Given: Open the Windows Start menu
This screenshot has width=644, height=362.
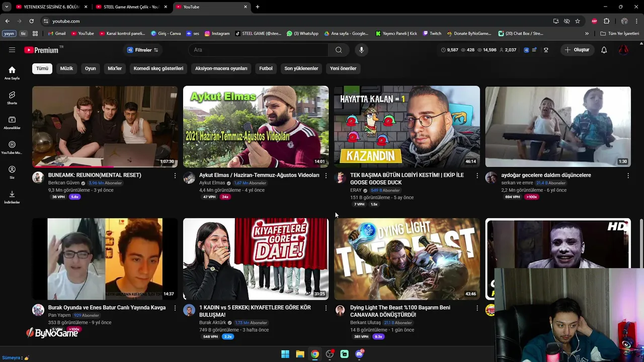Looking at the screenshot, I should pyautogui.click(x=285, y=354).
